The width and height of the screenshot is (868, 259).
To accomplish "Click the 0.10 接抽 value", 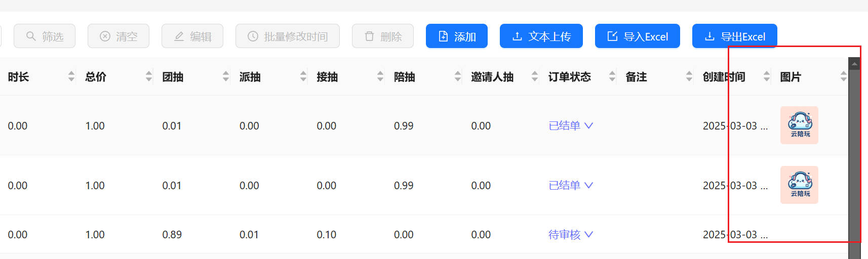I will [326, 235].
